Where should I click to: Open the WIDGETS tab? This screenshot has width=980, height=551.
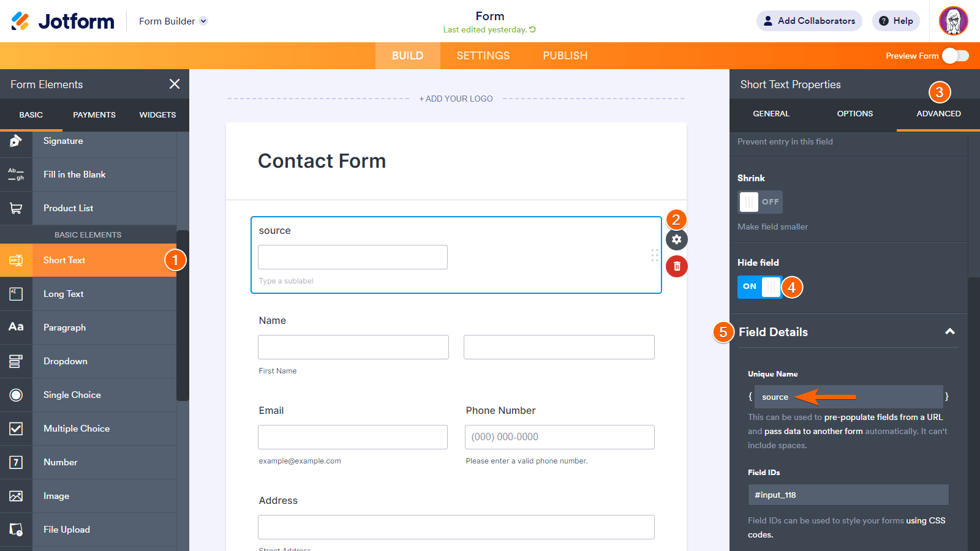(157, 114)
